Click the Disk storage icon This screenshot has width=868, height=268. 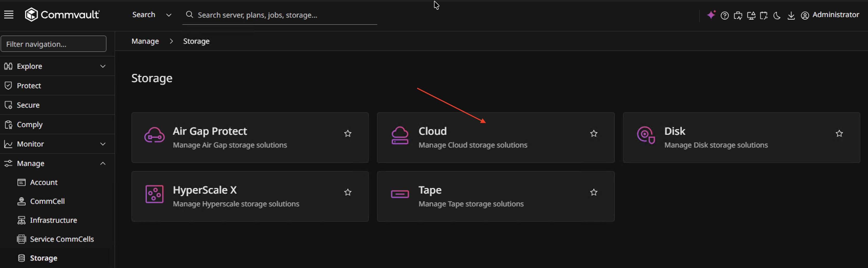coord(646,135)
